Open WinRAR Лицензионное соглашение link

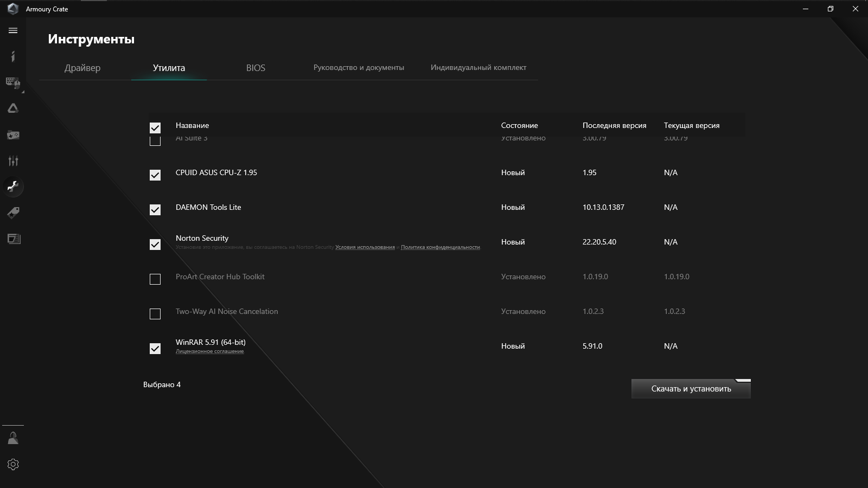click(209, 351)
